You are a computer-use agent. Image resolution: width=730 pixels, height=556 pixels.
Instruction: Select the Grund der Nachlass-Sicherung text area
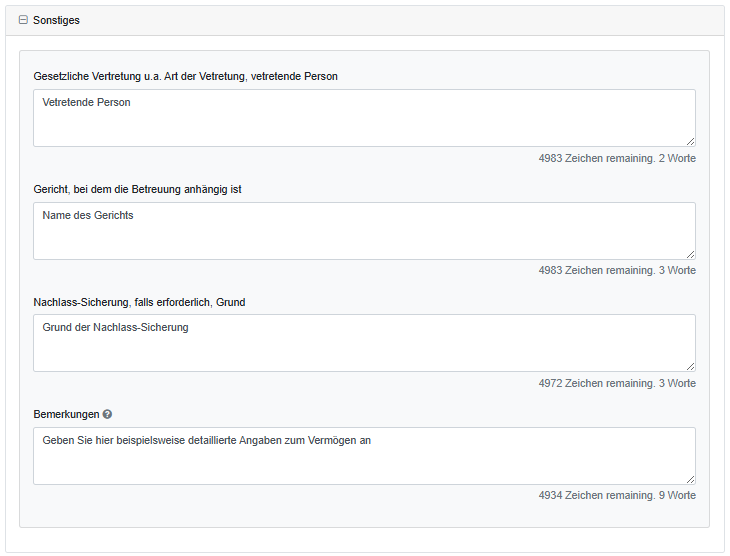click(x=364, y=350)
